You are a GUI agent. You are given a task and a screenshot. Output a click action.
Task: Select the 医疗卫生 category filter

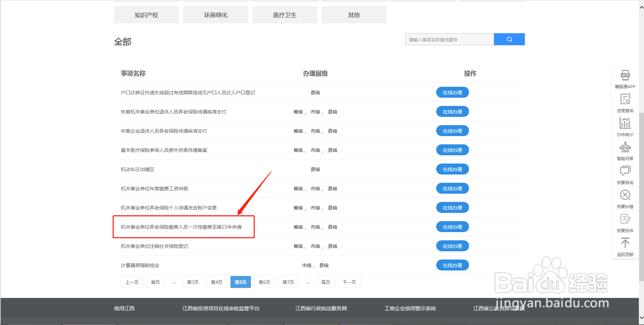pos(285,15)
